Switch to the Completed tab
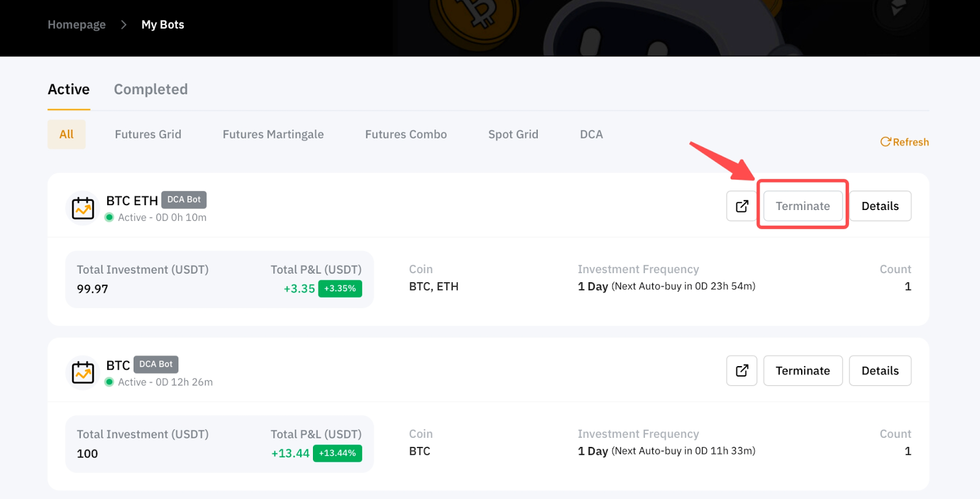The height and width of the screenshot is (499, 980). coord(151,89)
